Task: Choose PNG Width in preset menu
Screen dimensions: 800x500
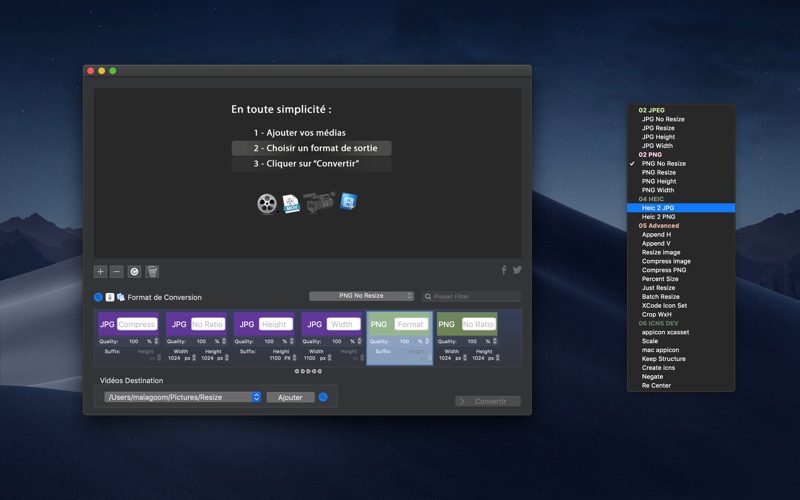Action: tap(681, 190)
